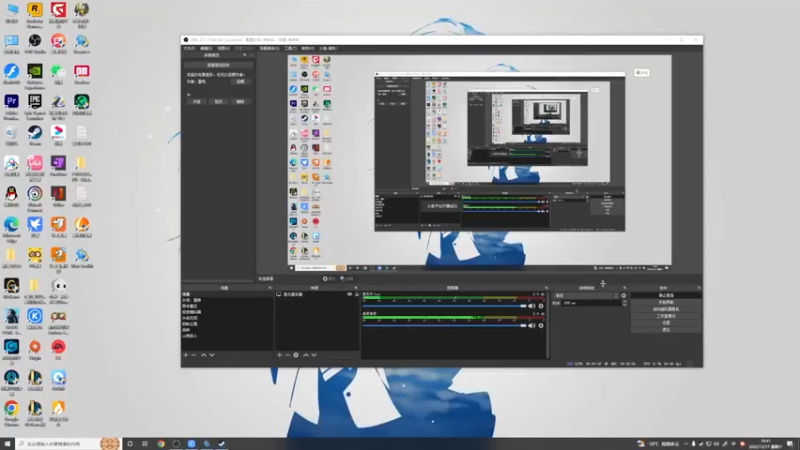This screenshot has height=450, width=800.
Task: Click the 启动虚拟摄像机 virtual camera button
Action: click(x=666, y=309)
